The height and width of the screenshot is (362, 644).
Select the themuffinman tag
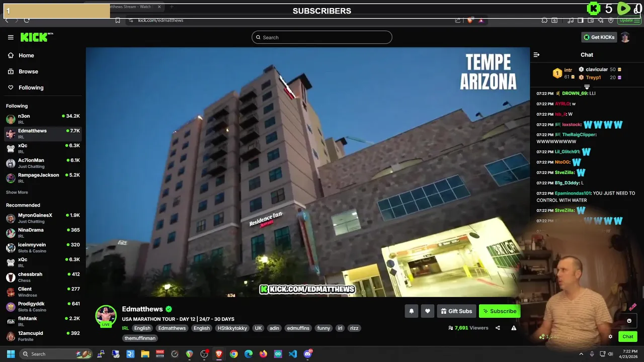140,338
